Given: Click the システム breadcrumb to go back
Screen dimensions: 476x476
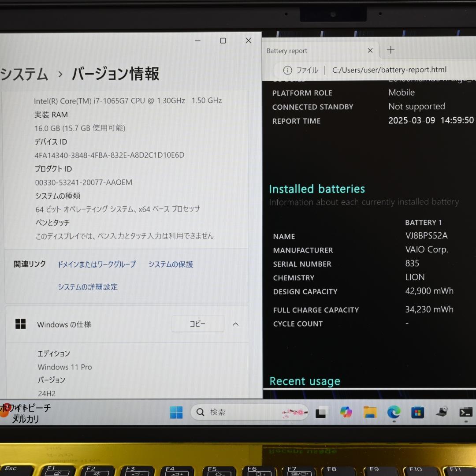Looking at the screenshot, I should click(x=24, y=75).
